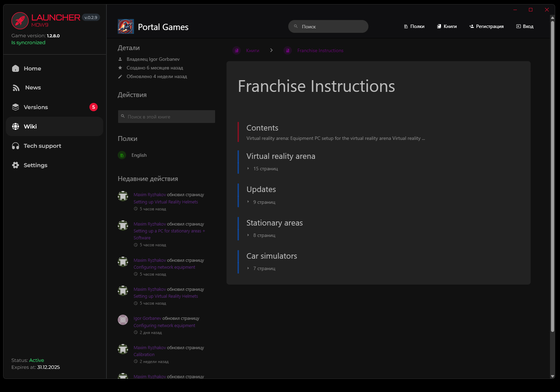
Task: Open the Home section house icon
Action: 16,68
